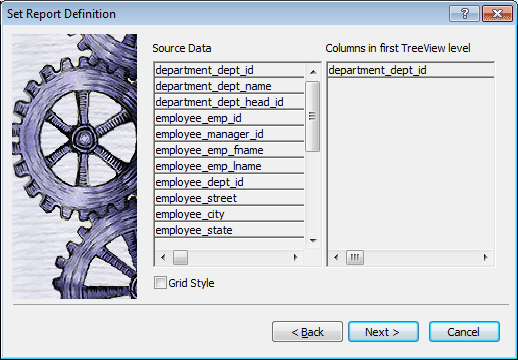Close the Set Report Definition dialog
The width and height of the screenshot is (518, 360).
tap(497, 14)
